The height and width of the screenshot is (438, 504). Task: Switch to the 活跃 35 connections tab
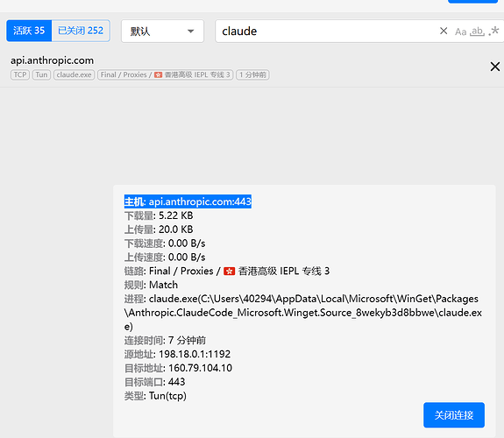tap(29, 31)
